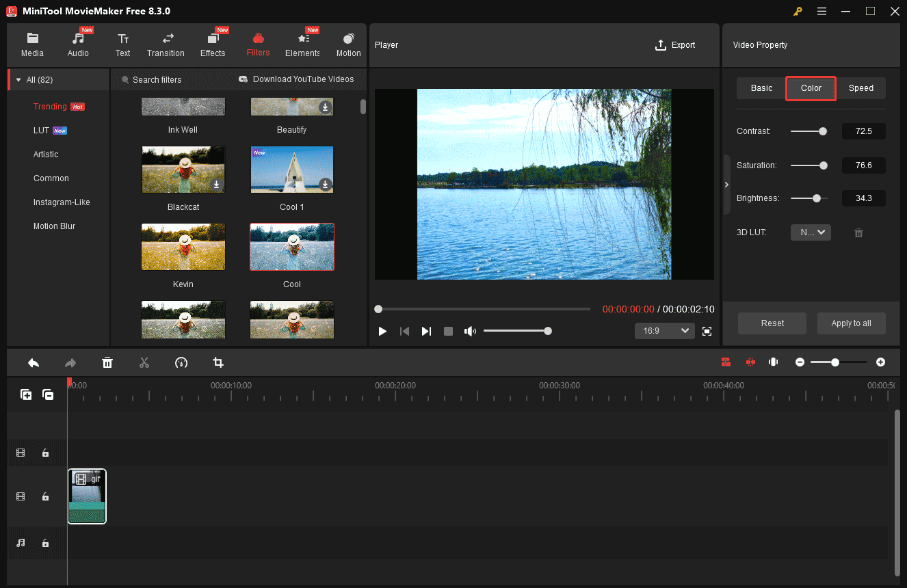This screenshot has height=588, width=907.
Task: Undo the last action
Action: tap(34, 362)
